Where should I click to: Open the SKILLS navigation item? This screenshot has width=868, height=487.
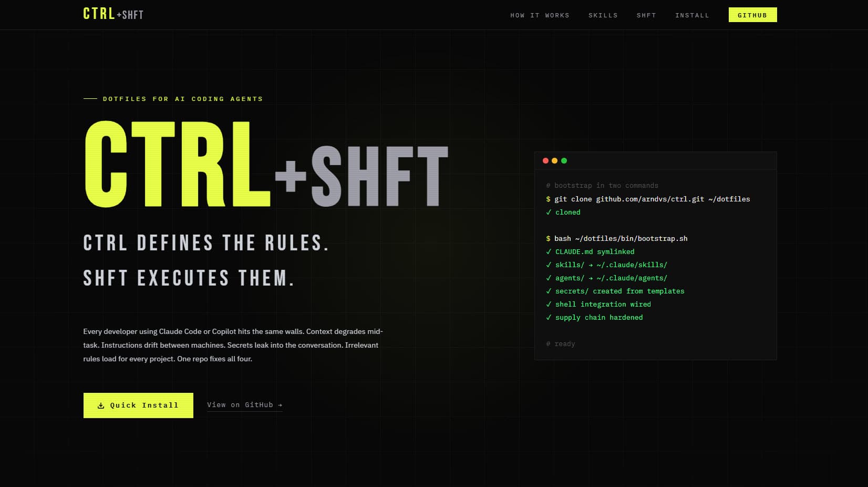(x=603, y=15)
